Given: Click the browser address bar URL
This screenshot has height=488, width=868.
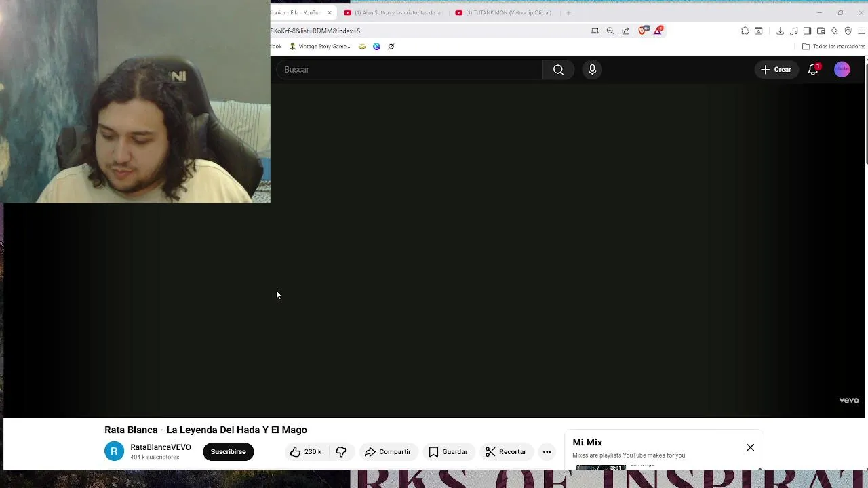Looking at the screenshot, I should coord(315,30).
